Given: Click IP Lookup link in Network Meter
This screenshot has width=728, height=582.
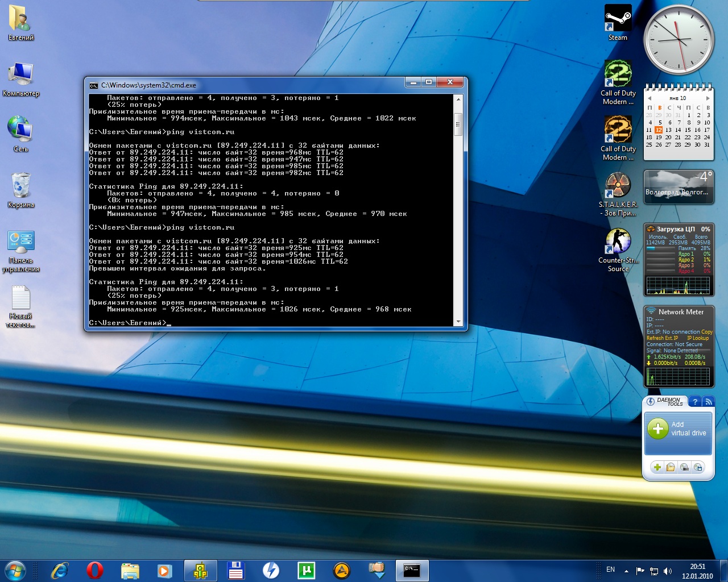Looking at the screenshot, I should tap(697, 338).
